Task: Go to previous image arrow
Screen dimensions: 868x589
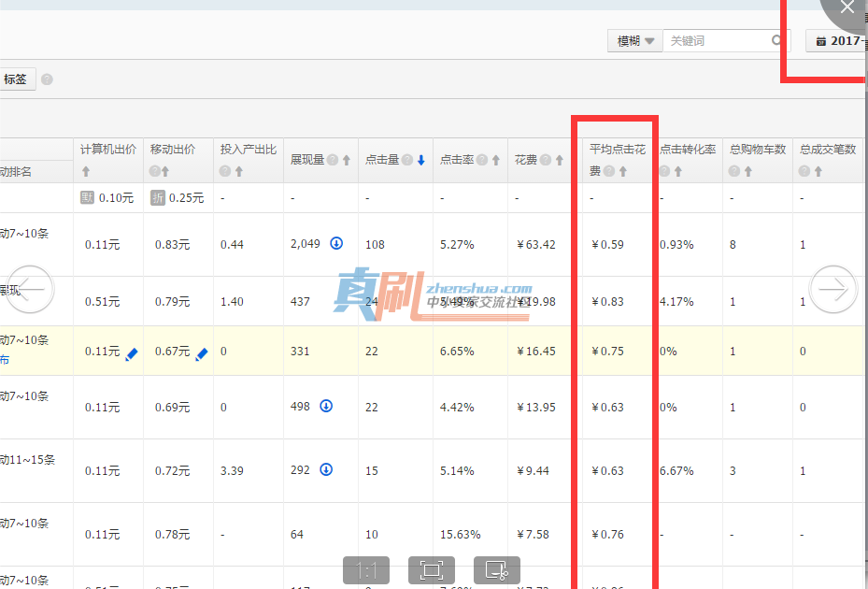Action: 30,289
